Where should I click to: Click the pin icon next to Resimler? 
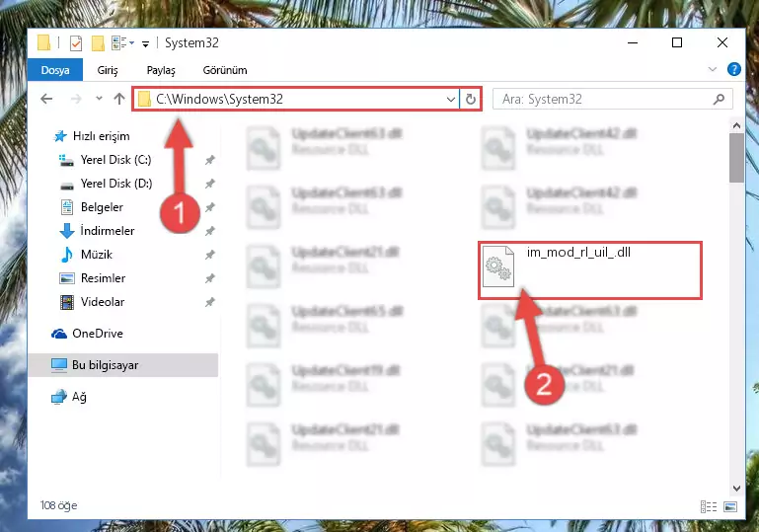[209, 278]
